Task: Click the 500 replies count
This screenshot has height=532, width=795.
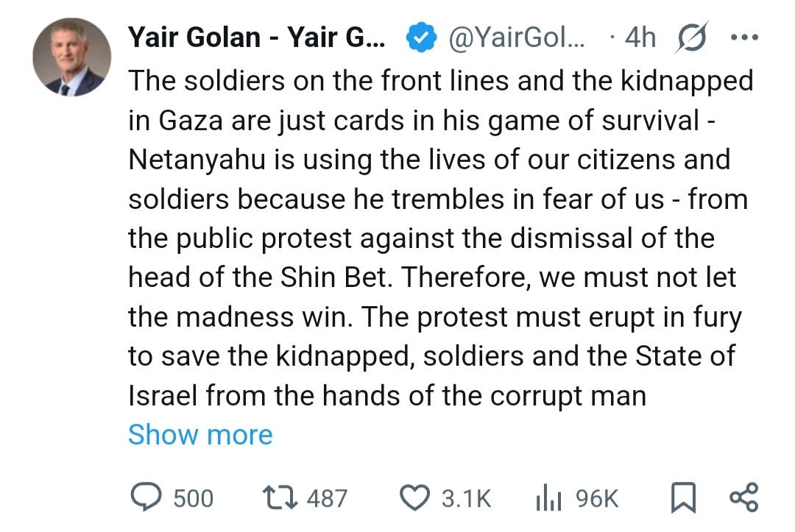Action: tap(194, 499)
